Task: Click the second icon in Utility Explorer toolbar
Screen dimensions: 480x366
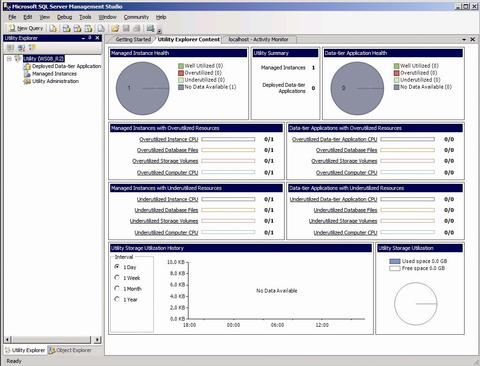Action: (21, 47)
